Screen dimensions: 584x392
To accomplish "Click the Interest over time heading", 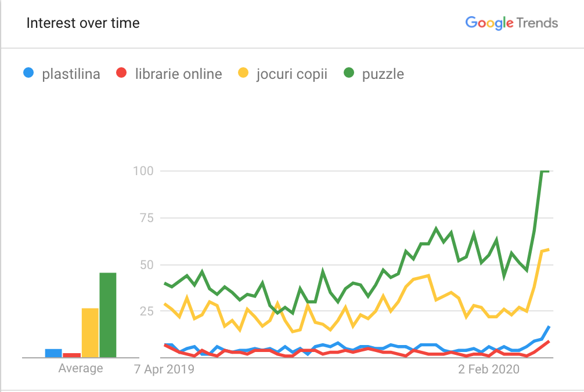I will pyautogui.click(x=82, y=23).
